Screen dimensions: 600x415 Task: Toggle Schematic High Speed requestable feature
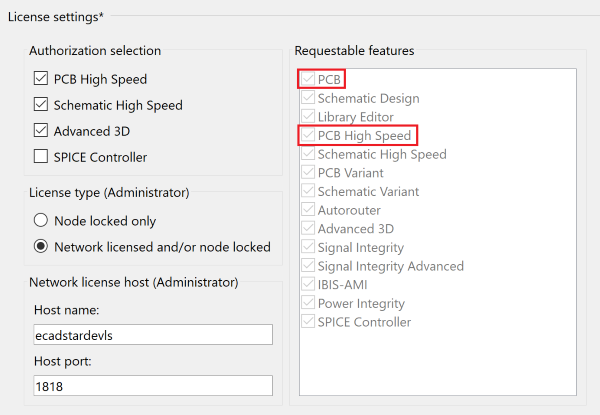tap(307, 154)
